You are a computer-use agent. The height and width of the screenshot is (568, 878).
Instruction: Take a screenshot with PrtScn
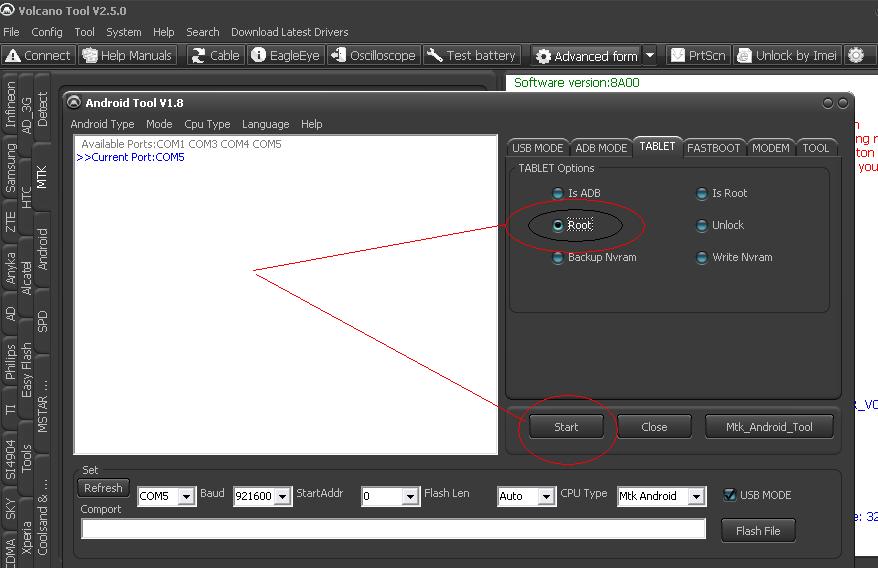tap(698, 55)
